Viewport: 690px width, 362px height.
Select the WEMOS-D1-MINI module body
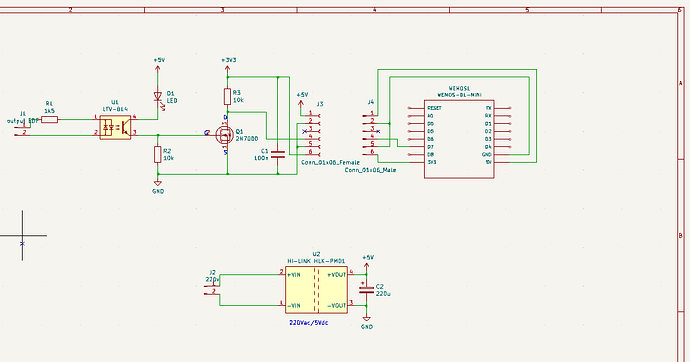point(459,139)
